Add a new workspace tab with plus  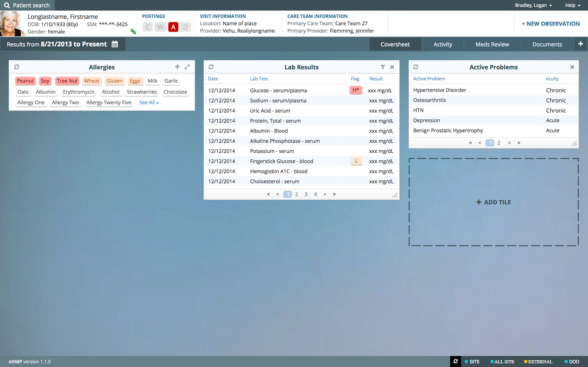[x=580, y=44]
